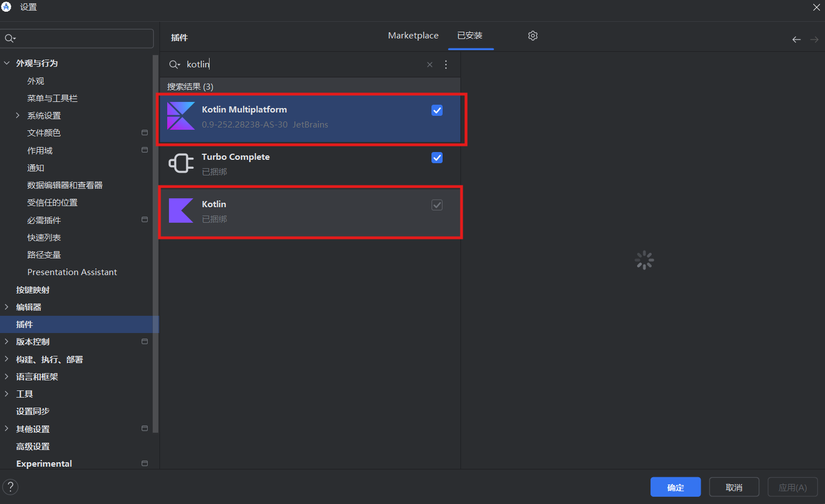Click project-level icon next to Experimental

pyautogui.click(x=145, y=463)
